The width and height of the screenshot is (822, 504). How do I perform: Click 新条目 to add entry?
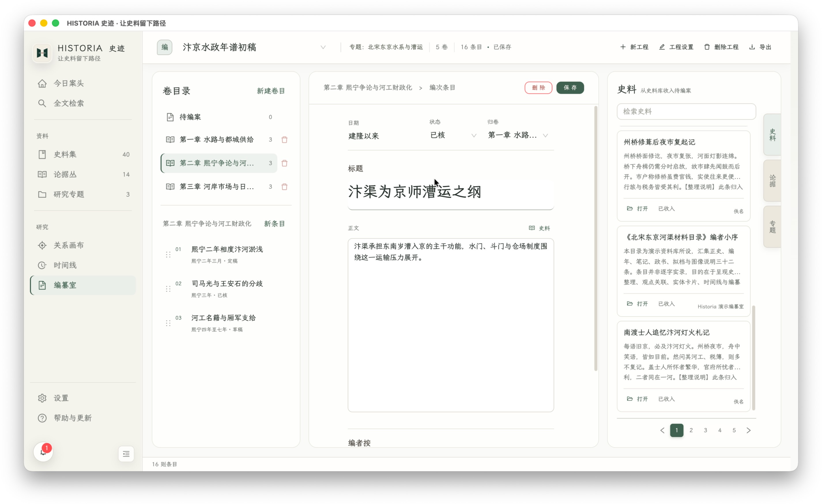coord(274,224)
